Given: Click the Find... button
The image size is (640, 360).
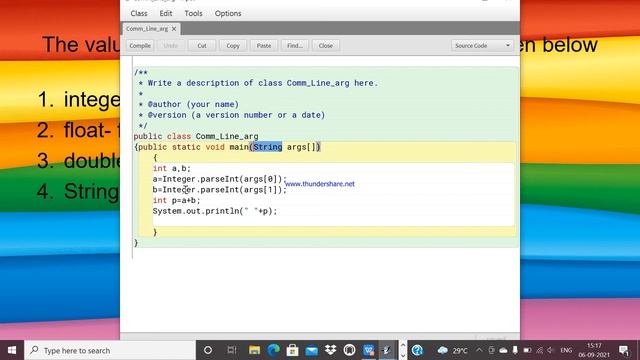Looking at the screenshot, I should 295,46.
